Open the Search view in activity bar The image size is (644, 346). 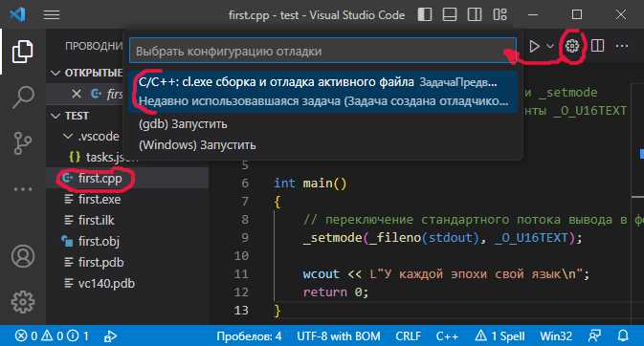[x=22, y=97]
